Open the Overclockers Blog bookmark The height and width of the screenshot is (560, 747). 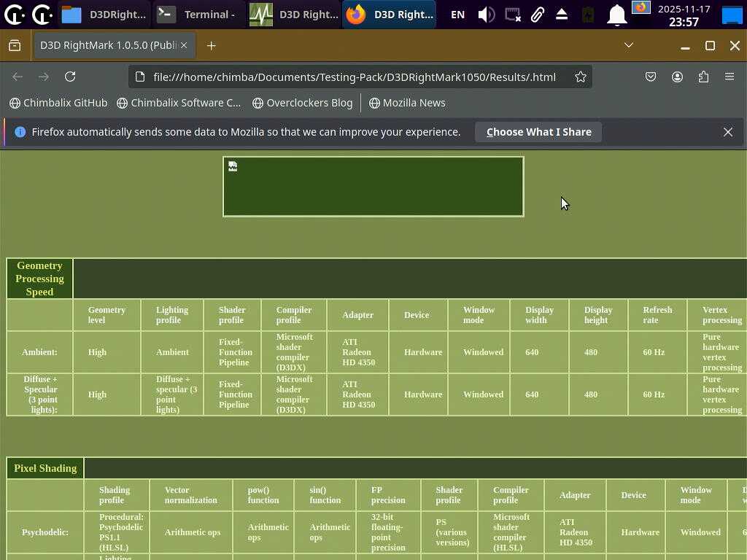click(303, 103)
